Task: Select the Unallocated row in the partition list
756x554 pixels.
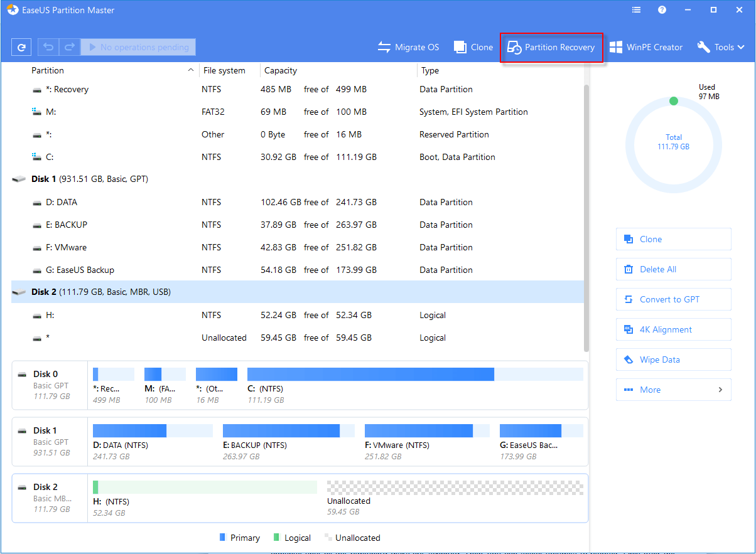Action: click(298, 338)
